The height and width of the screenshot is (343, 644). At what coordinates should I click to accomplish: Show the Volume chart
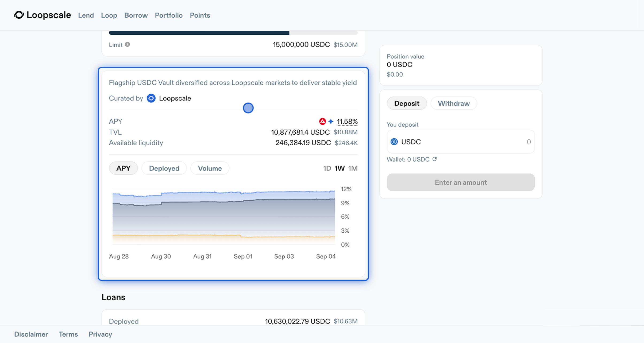pyautogui.click(x=210, y=168)
